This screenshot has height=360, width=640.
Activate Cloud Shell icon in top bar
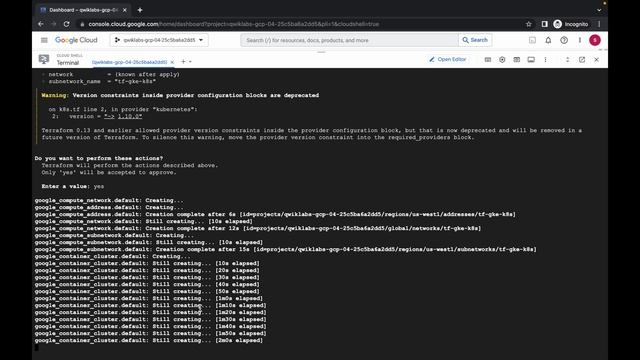point(532,40)
